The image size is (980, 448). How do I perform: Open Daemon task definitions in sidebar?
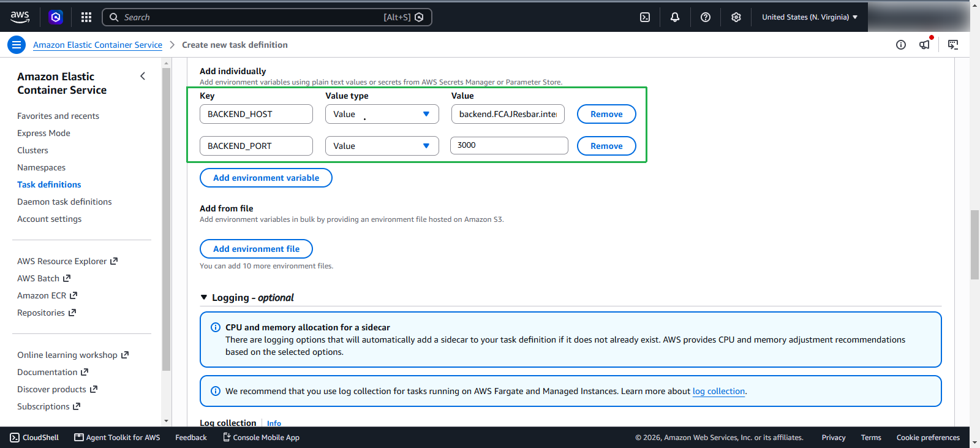point(64,202)
